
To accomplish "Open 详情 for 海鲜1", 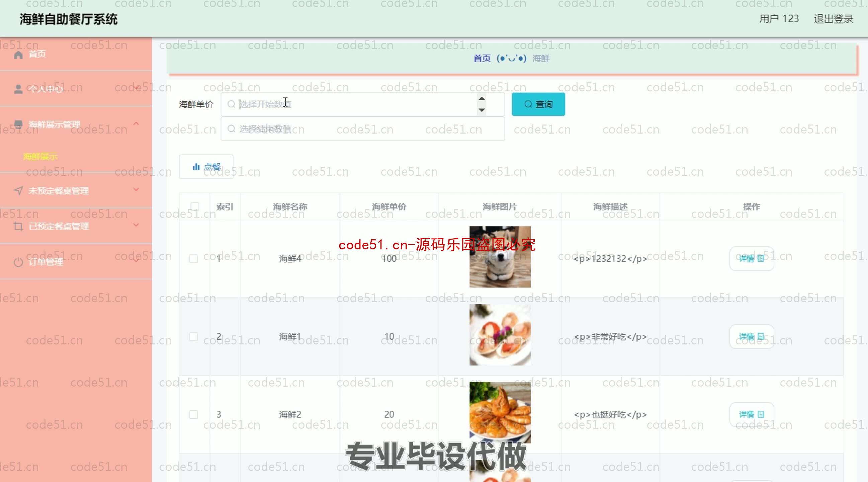I will click(752, 336).
